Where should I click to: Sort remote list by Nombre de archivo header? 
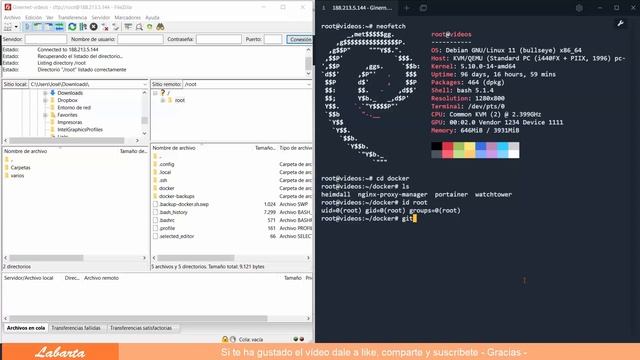coord(174,148)
